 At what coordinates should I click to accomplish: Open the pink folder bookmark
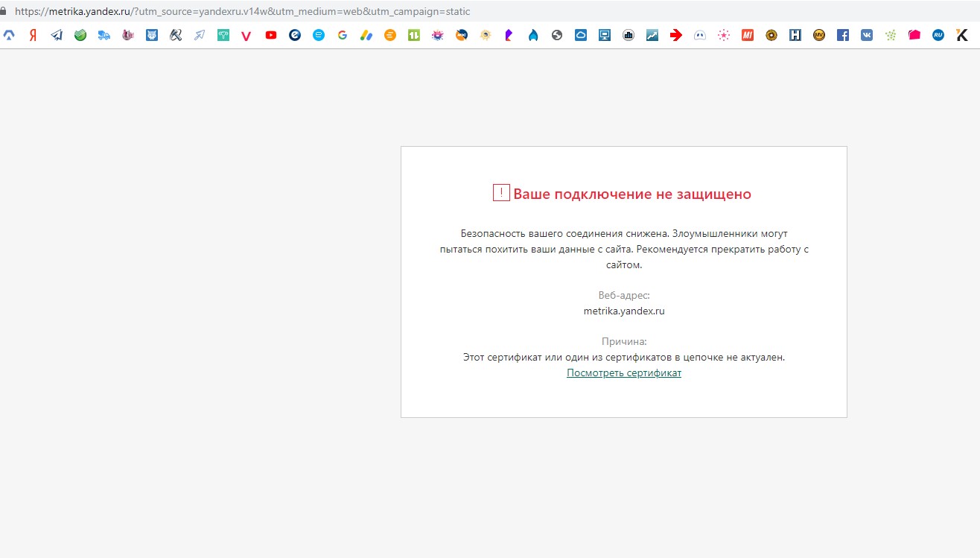914,35
